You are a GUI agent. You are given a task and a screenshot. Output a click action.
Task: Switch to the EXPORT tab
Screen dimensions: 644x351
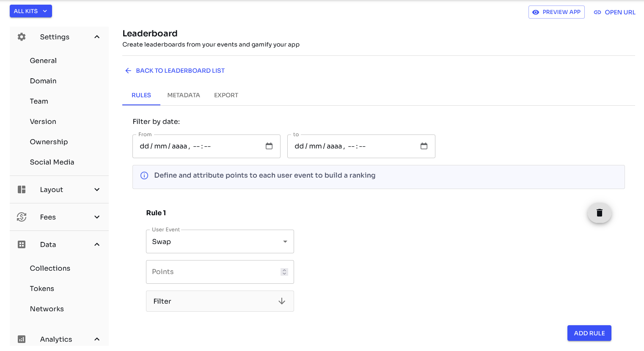point(226,95)
